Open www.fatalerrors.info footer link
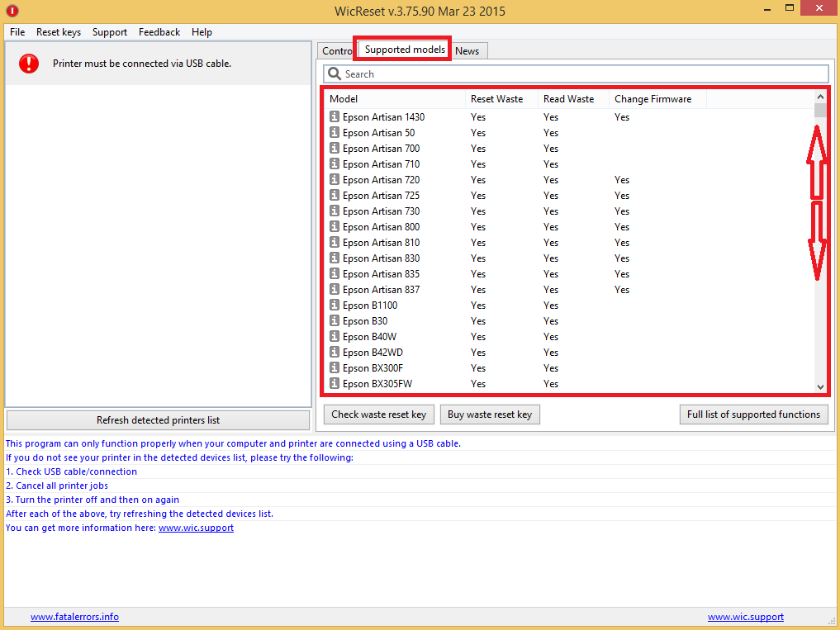Screen dimensions: 840x630 pos(74,617)
